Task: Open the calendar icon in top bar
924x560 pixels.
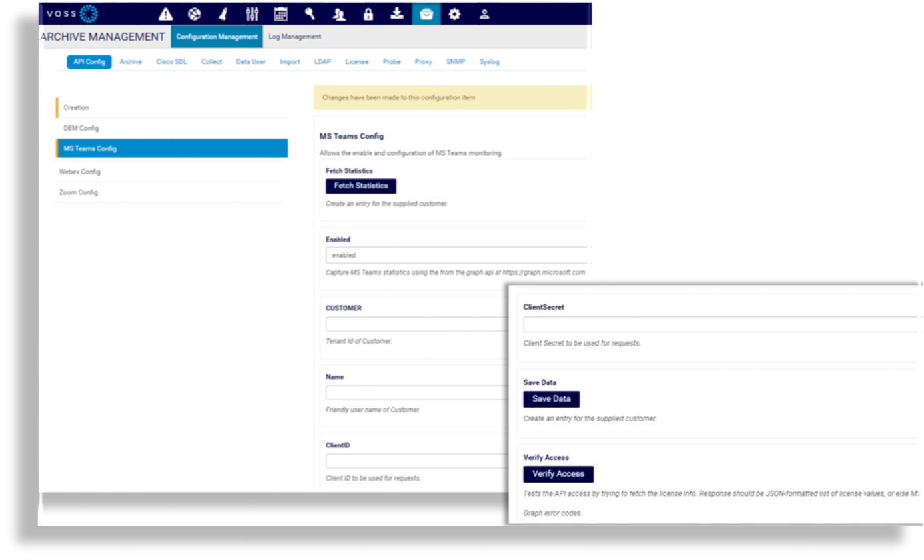Action: point(281,14)
